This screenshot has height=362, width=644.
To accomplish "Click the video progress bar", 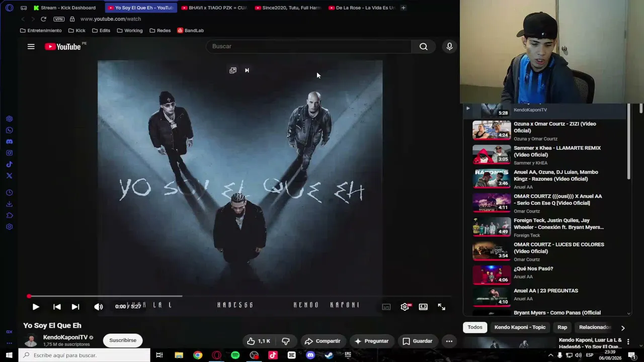I will 239,296.
